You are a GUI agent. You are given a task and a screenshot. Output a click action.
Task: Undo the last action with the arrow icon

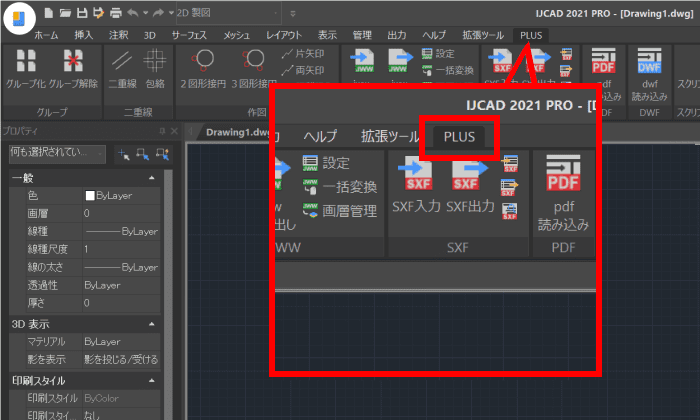(133, 13)
